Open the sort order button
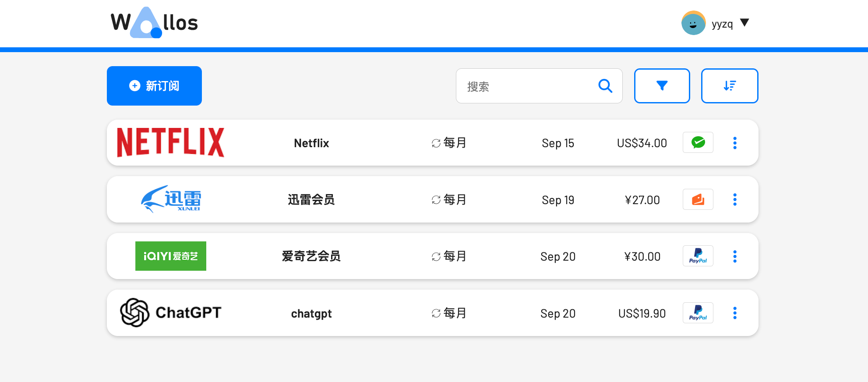The height and width of the screenshot is (382, 868). pos(729,86)
